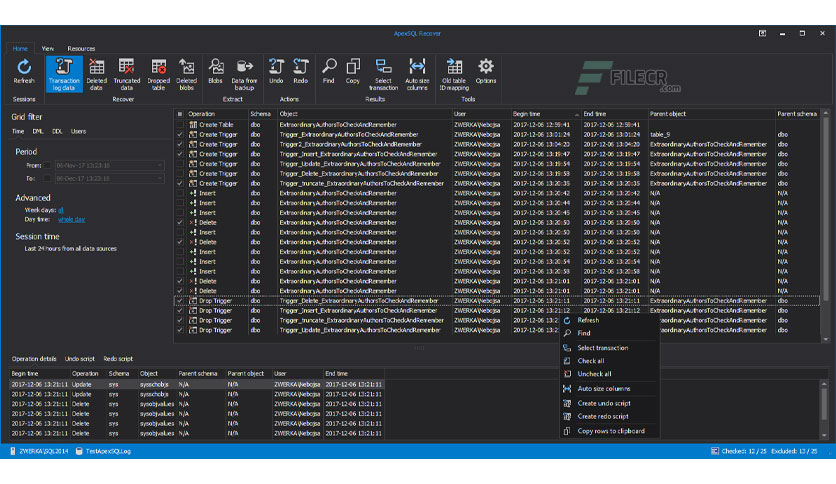Screen dimensions: 836x484
Task: Open the Deleted data recovery tool
Action: point(97,74)
